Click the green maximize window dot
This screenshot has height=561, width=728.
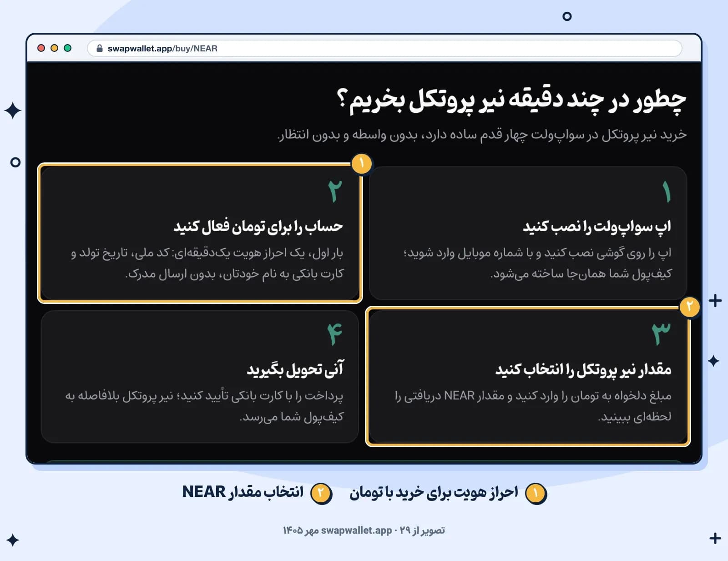point(67,48)
